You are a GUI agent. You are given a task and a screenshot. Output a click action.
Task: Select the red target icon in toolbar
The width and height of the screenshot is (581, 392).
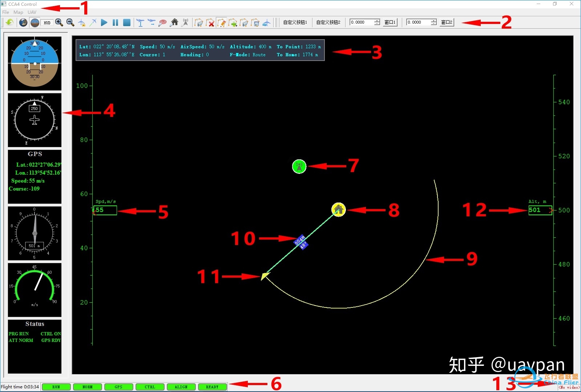point(163,23)
